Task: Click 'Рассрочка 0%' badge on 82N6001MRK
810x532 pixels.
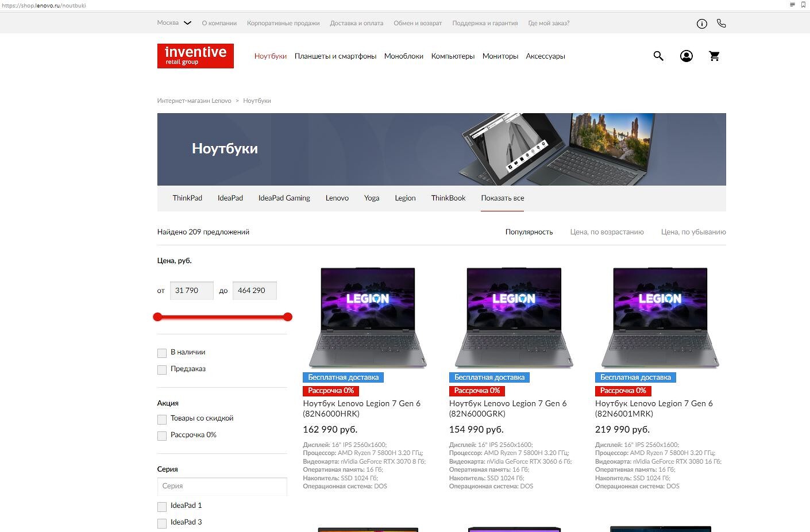Action: pyautogui.click(x=623, y=391)
